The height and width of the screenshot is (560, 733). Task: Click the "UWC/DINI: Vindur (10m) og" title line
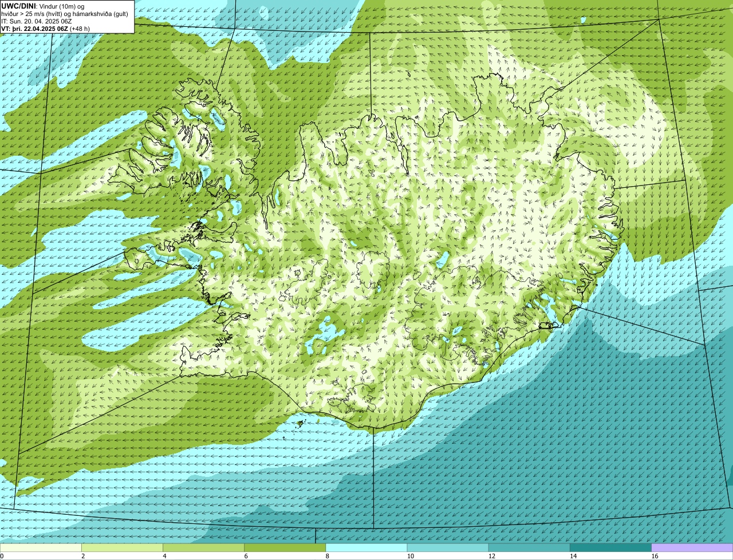pyautogui.click(x=43, y=6)
